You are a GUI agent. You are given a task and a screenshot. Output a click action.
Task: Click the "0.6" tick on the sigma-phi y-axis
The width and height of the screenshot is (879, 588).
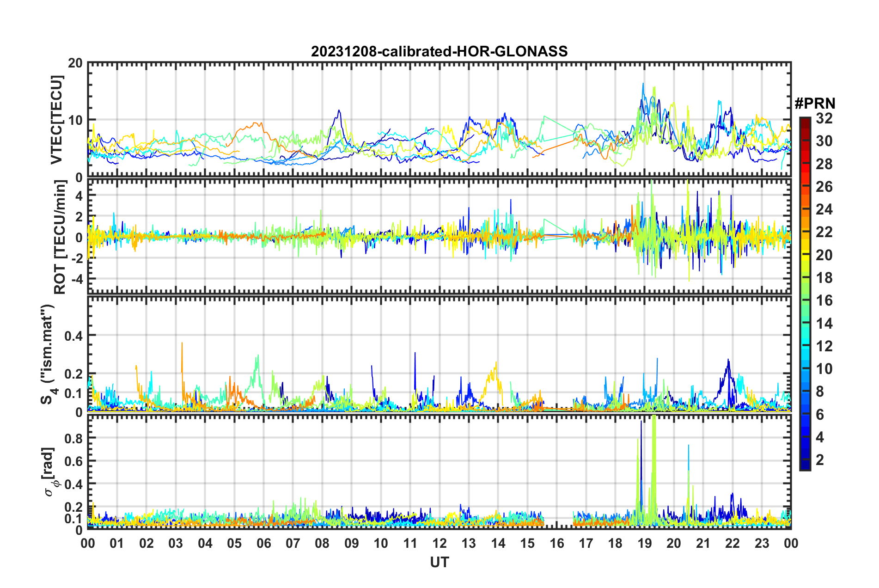coord(73,461)
